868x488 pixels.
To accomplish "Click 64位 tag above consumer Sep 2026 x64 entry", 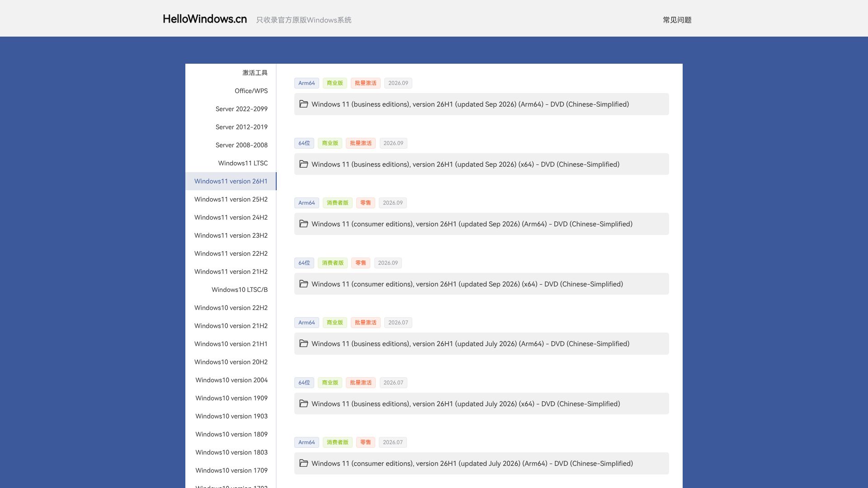I will coord(304,263).
